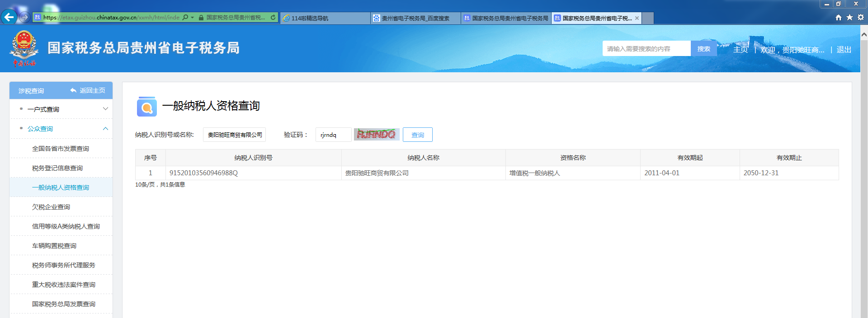Switch to the 114啦精选导航 tab
868x318 pixels.
pyautogui.click(x=325, y=18)
